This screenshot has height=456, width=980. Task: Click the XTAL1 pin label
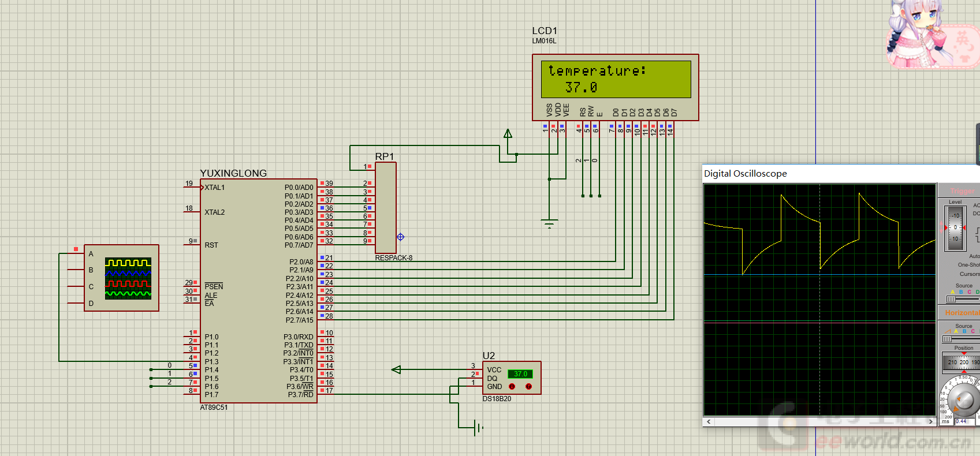pos(214,188)
